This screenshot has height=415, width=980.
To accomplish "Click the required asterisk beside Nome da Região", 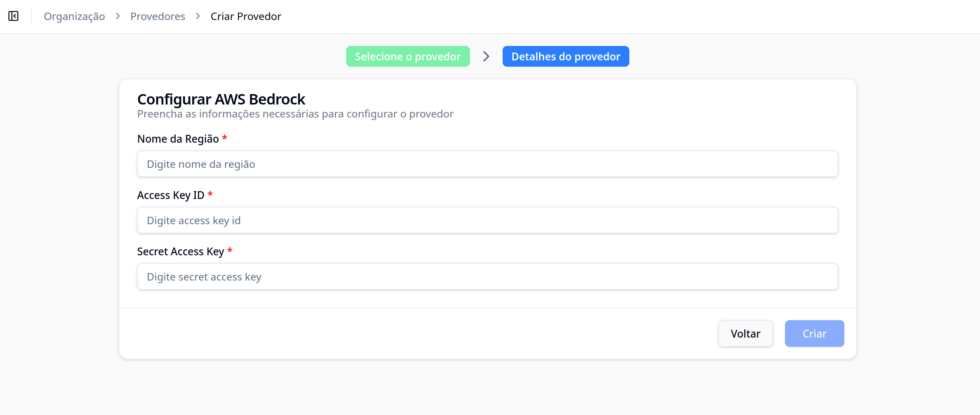I will 225,139.
